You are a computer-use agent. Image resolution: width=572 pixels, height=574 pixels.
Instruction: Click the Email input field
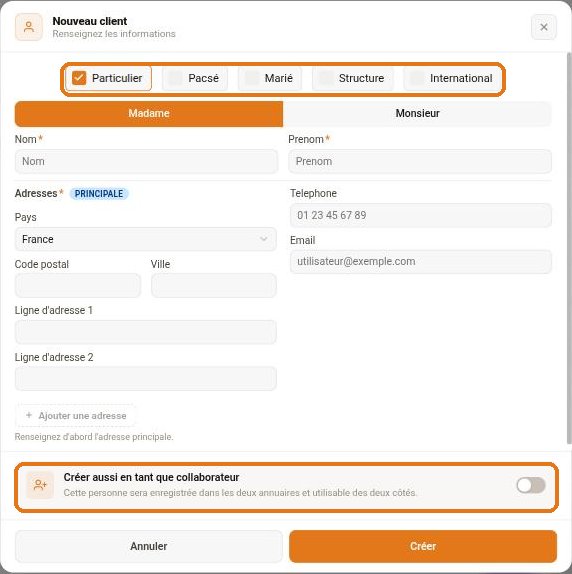pyautogui.click(x=421, y=262)
